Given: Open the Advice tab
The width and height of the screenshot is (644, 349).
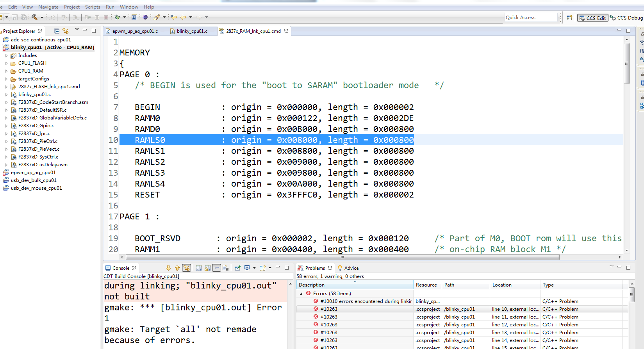Looking at the screenshot, I should [x=348, y=268].
